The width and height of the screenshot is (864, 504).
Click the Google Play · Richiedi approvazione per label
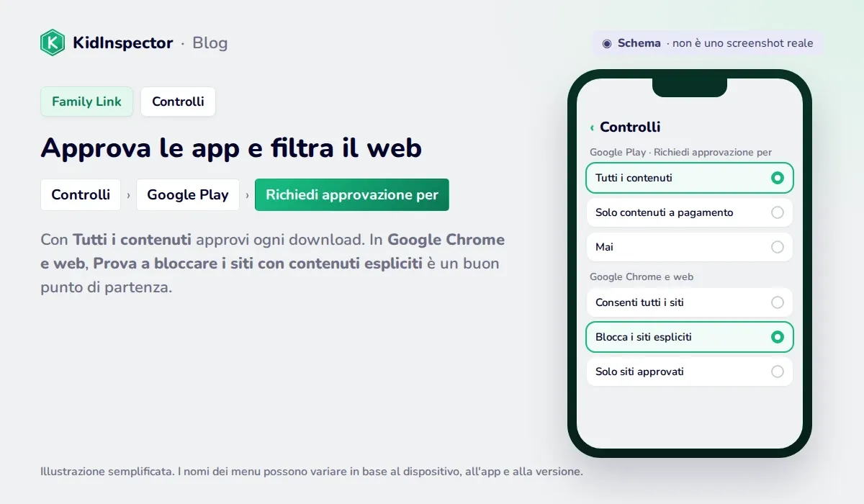coord(680,153)
